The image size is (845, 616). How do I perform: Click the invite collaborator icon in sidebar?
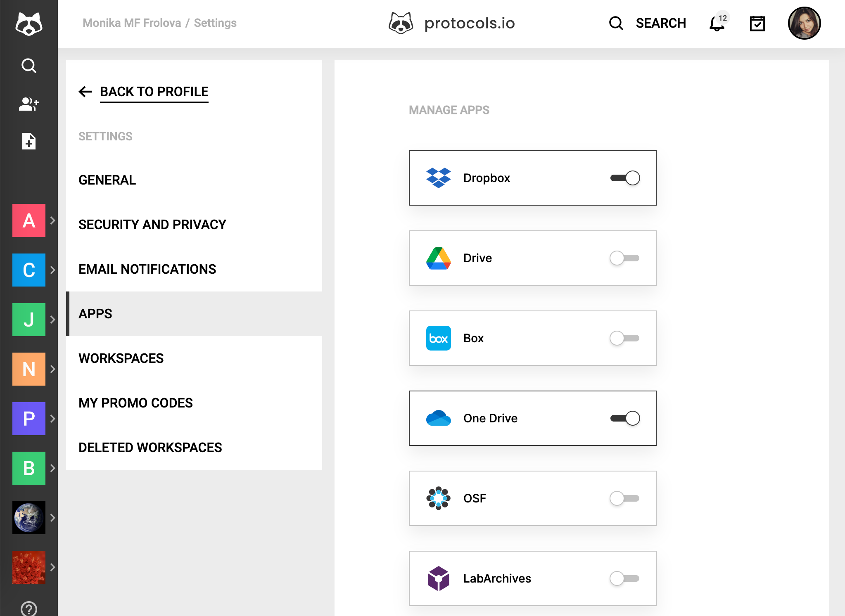click(x=28, y=104)
